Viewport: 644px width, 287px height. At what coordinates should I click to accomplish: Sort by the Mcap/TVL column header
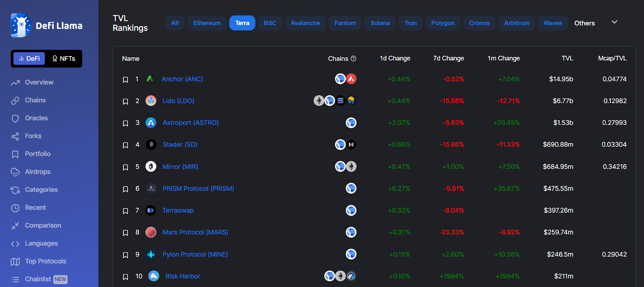point(612,58)
